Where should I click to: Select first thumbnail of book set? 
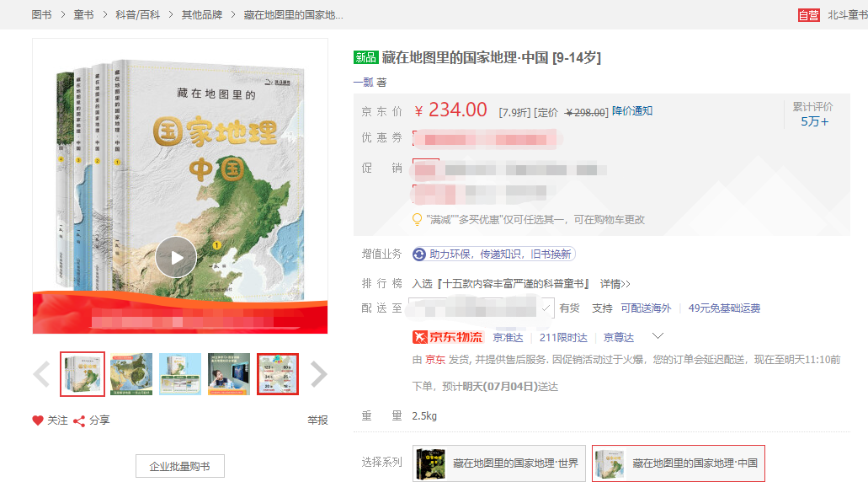point(83,374)
